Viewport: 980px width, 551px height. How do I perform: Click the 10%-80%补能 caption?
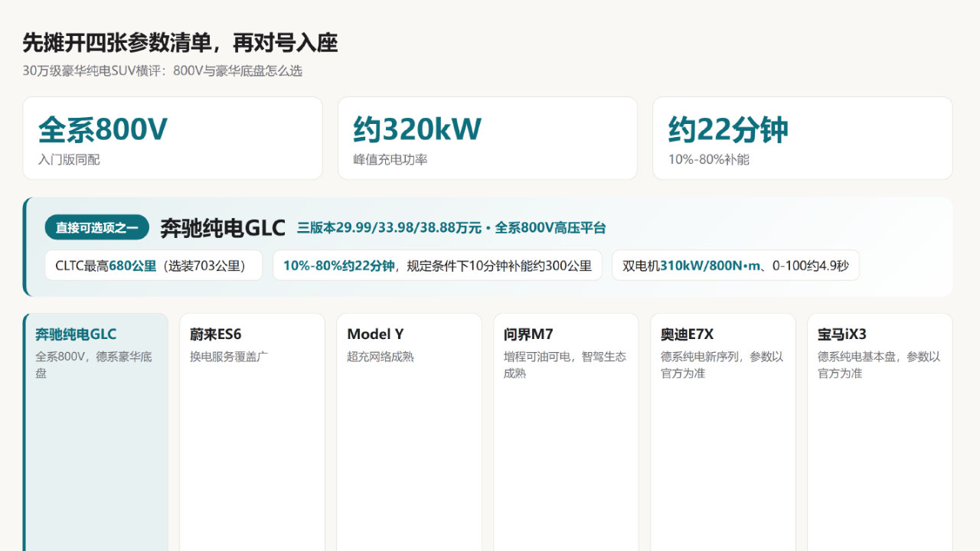(x=709, y=160)
